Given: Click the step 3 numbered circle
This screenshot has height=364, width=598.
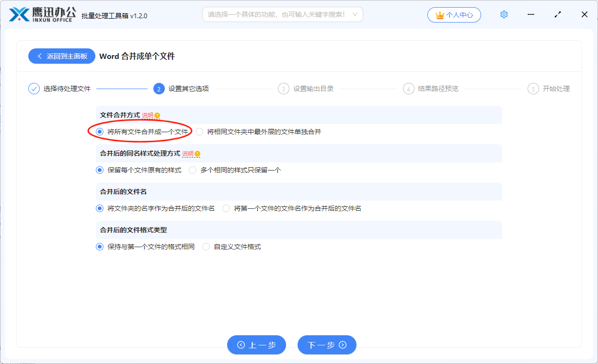Looking at the screenshot, I should tap(284, 89).
